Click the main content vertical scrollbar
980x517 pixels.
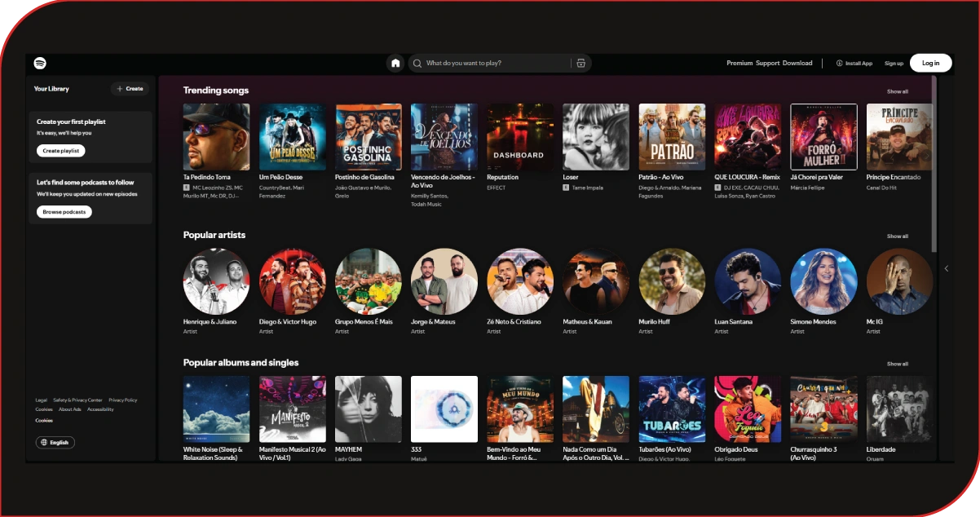coord(934,164)
